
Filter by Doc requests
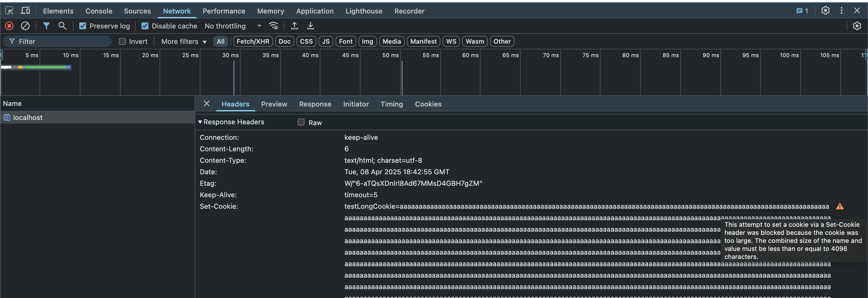point(284,41)
